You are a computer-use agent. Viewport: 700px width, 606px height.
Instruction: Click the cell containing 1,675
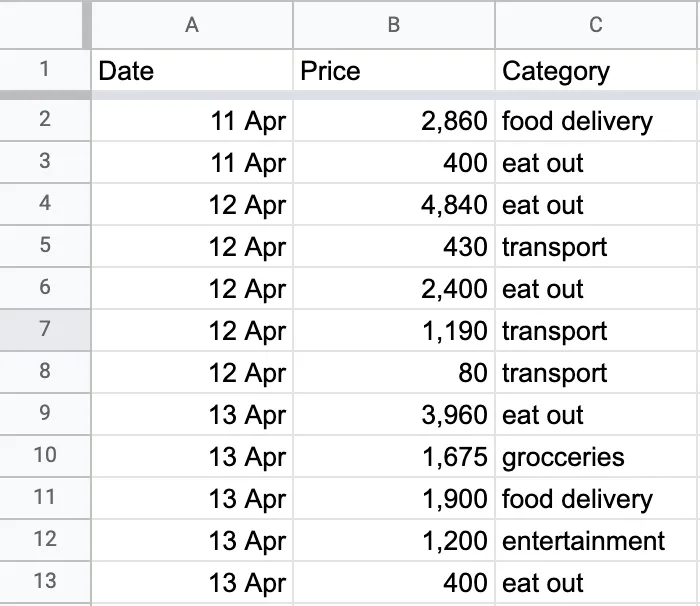tap(394, 457)
